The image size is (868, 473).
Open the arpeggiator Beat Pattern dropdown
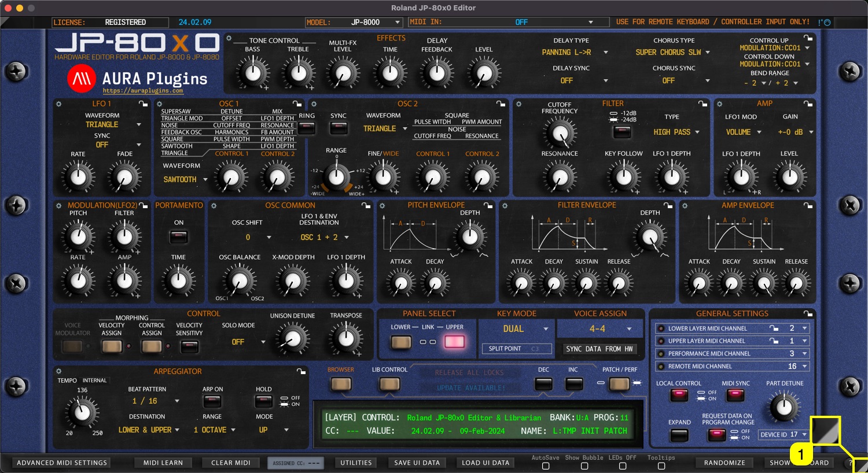coord(156,401)
